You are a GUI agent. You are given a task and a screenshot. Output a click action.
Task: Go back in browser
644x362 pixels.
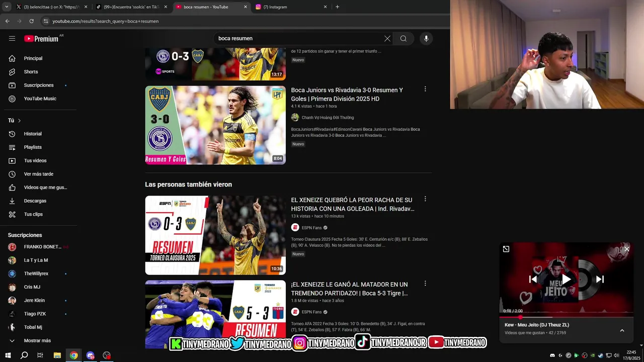pos(7,21)
